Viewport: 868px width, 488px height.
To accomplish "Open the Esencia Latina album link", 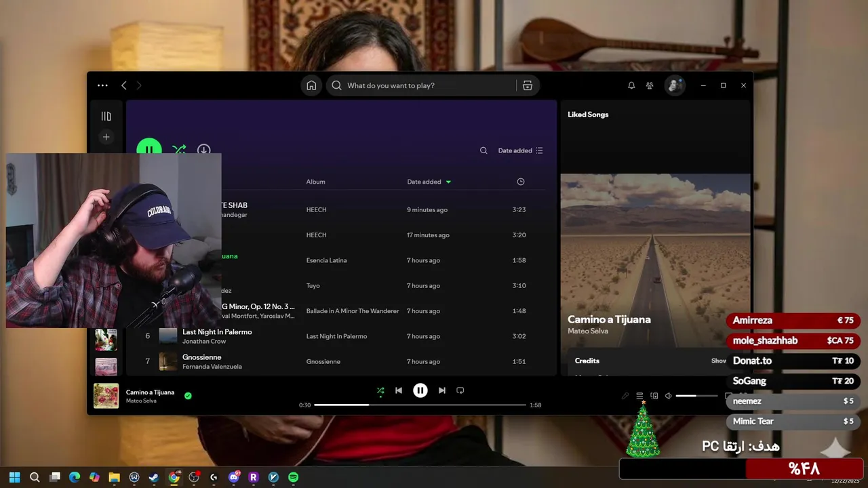I will [326, 260].
